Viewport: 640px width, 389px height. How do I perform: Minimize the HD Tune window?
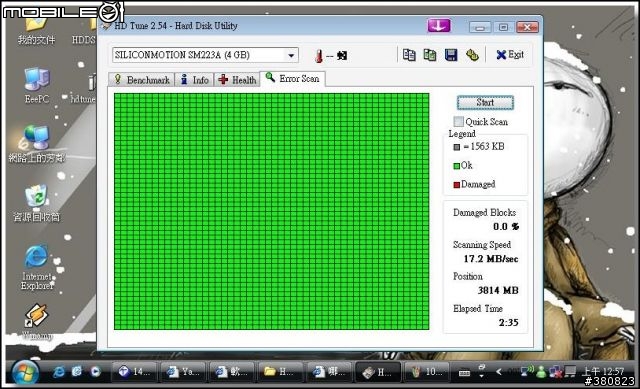click(x=480, y=27)
